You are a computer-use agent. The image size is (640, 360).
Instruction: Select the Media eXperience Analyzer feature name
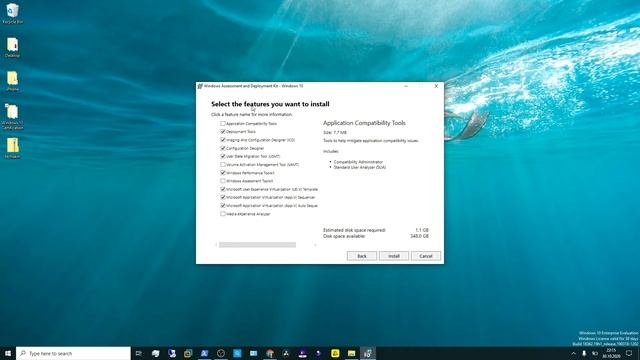click(x=248, y=214)
